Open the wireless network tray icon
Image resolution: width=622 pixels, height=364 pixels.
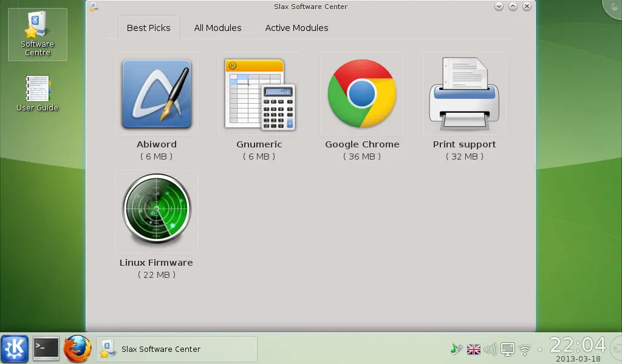coord(525,349)
